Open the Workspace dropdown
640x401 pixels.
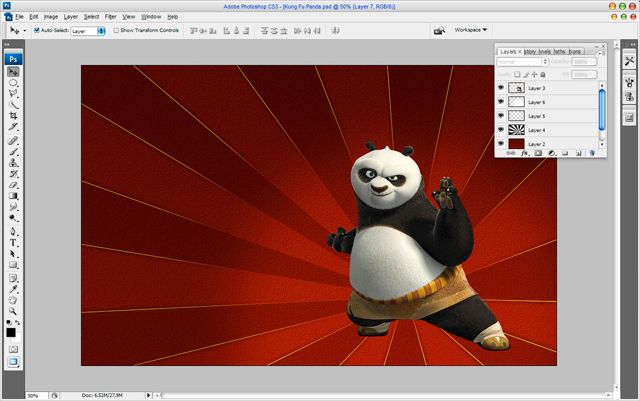click(x=471, y=30)
